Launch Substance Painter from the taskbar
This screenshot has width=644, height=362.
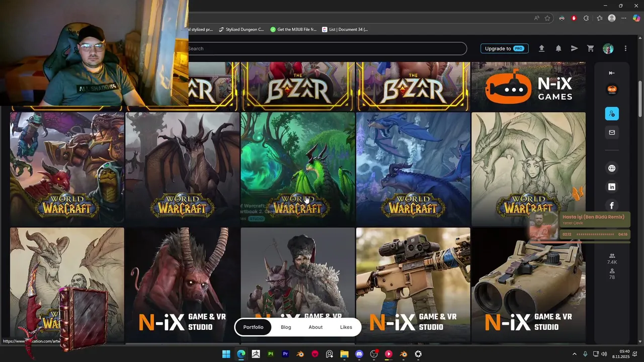271,354
